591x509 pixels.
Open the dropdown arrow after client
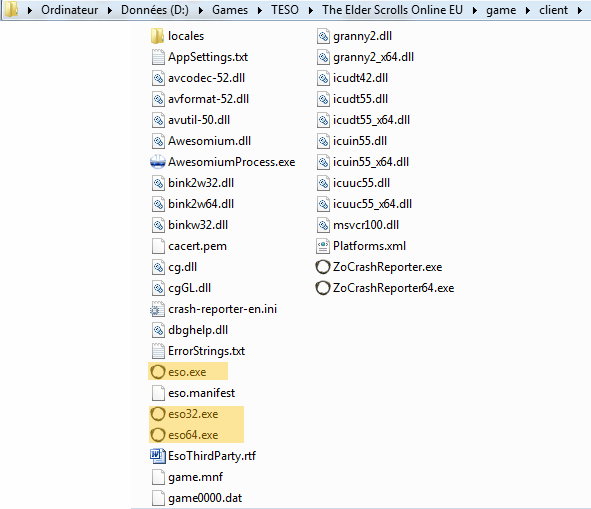pyautogui.click(x=580, y=10)
